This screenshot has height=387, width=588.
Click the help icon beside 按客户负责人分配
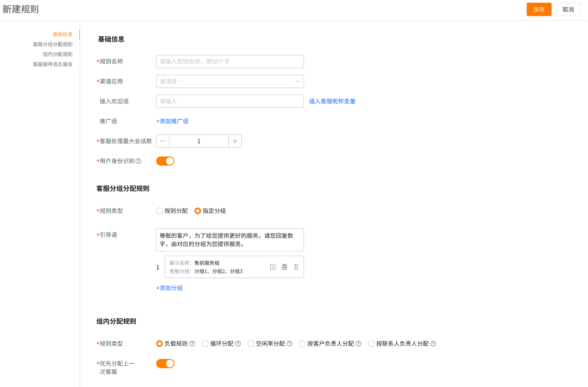pyautogui.click(x=358, y=344)
